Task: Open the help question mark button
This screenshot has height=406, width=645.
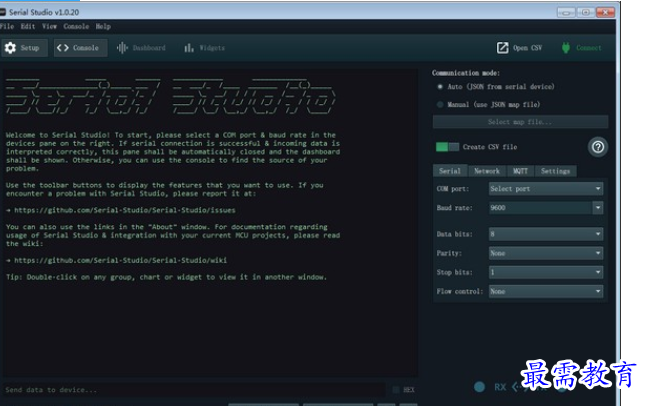Action: (598, 147)
